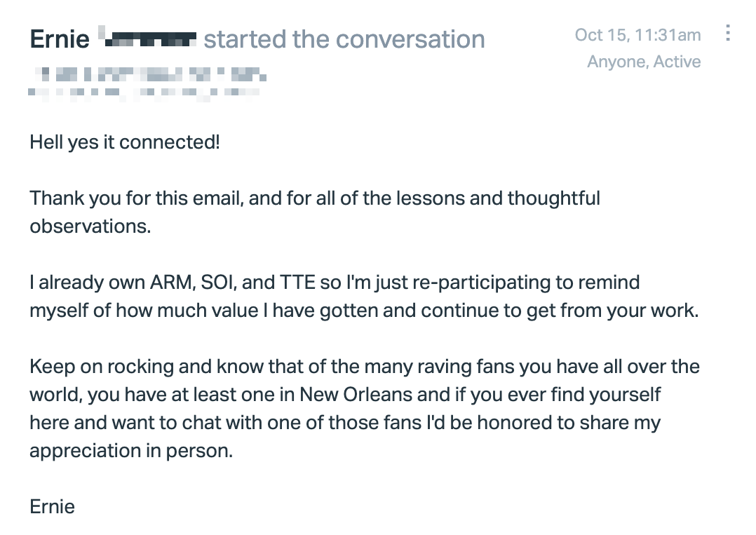
Task: Click the blurred sender email address line
Action: 150,74
